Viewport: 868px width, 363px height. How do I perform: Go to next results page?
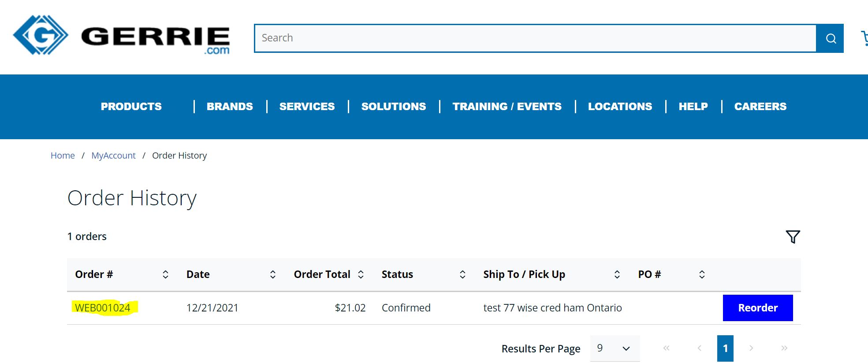coord(751,348)
